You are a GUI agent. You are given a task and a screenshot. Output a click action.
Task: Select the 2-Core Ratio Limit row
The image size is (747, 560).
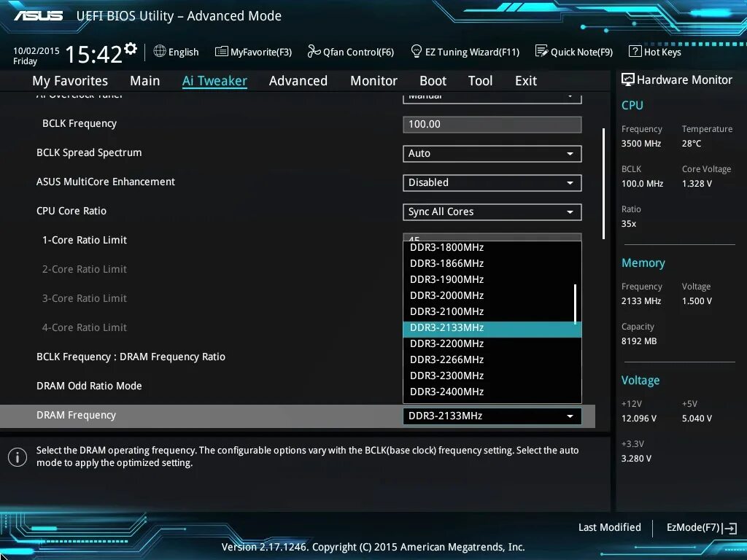85,269
